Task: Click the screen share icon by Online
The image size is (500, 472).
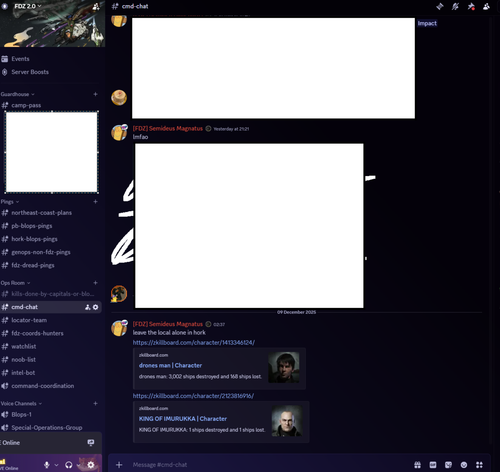Action: pyautogui.click(x=91, y=443)
